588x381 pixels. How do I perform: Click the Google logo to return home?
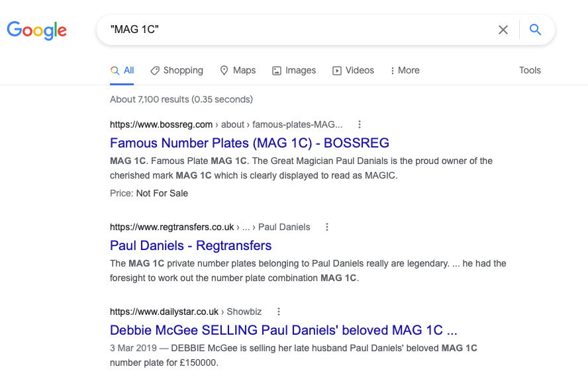(x=36, y=30)
